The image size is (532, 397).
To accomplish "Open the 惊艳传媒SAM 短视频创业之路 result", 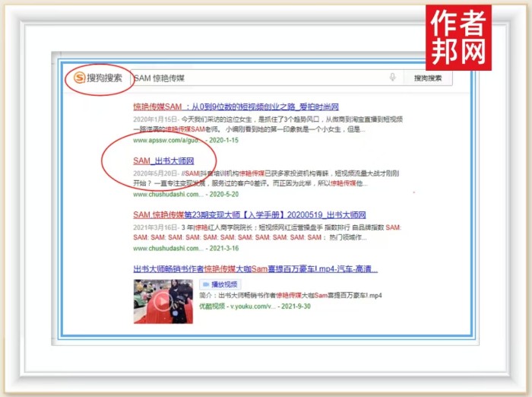I will click(236, 107).
